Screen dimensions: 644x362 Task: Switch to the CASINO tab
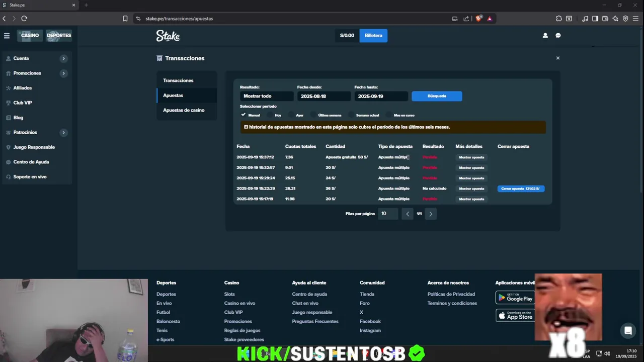pyautogui.click(x=30, y=35)
